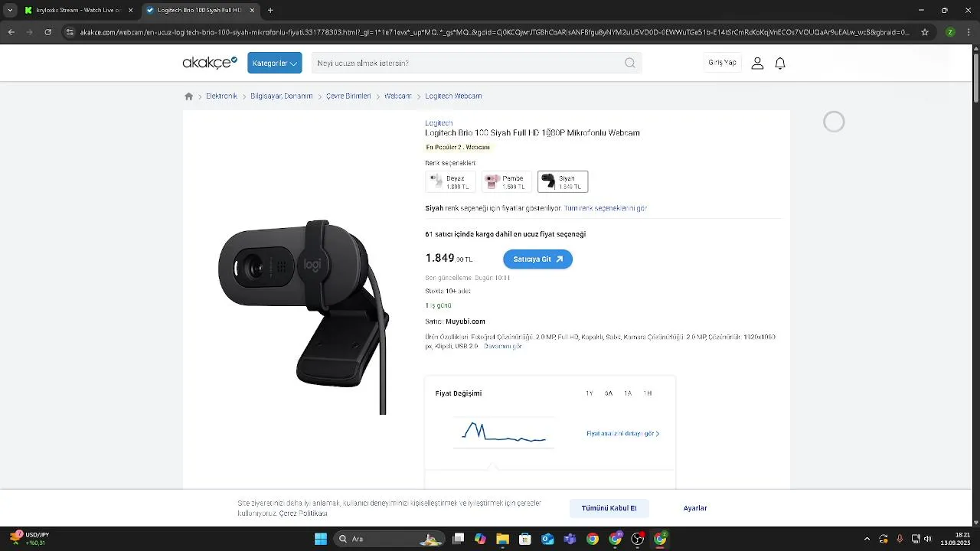980x551 pixels.
Task: Select the Pembe color option
Action: pyautogui.click(x=507, y=181)
